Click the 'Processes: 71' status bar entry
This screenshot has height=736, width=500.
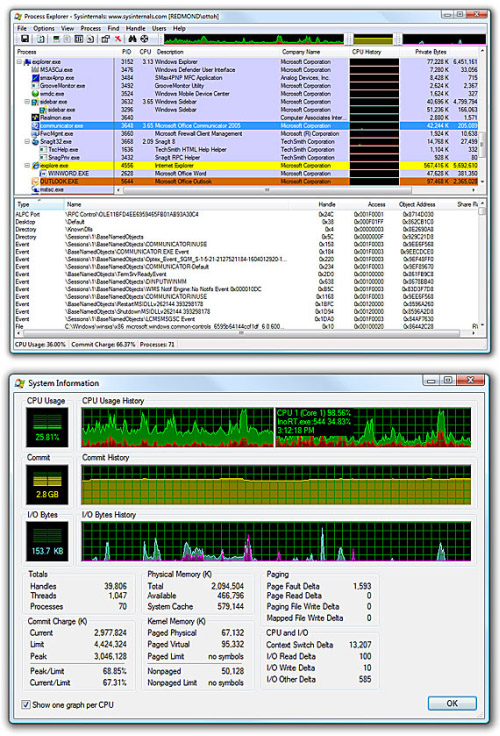157,345
